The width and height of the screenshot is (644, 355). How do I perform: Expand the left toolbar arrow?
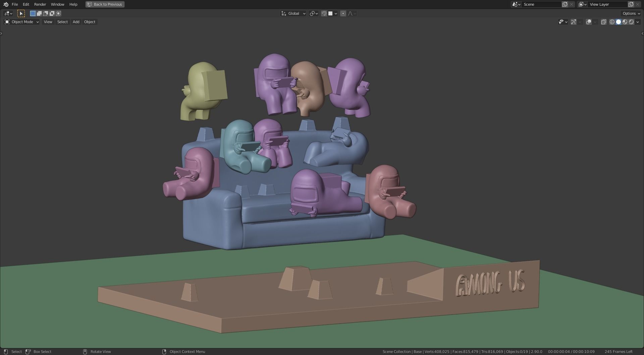pos(1,33)
